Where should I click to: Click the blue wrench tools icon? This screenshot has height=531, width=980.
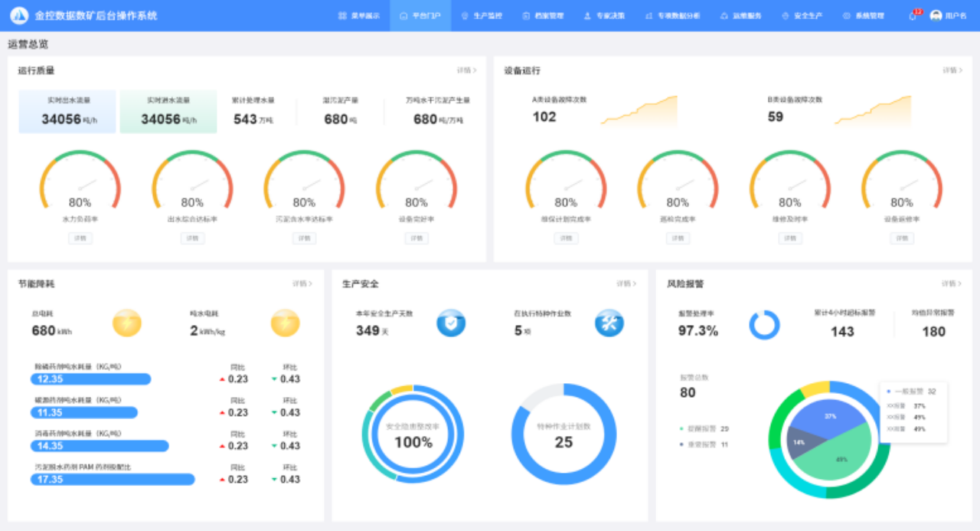click(x=609, y=323)
